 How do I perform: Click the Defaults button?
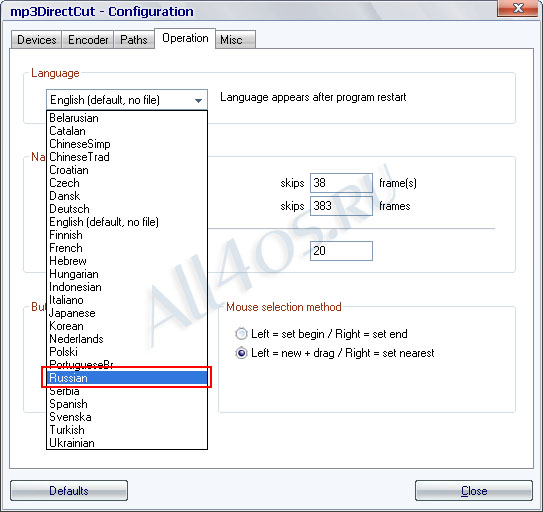click(69, 491)
